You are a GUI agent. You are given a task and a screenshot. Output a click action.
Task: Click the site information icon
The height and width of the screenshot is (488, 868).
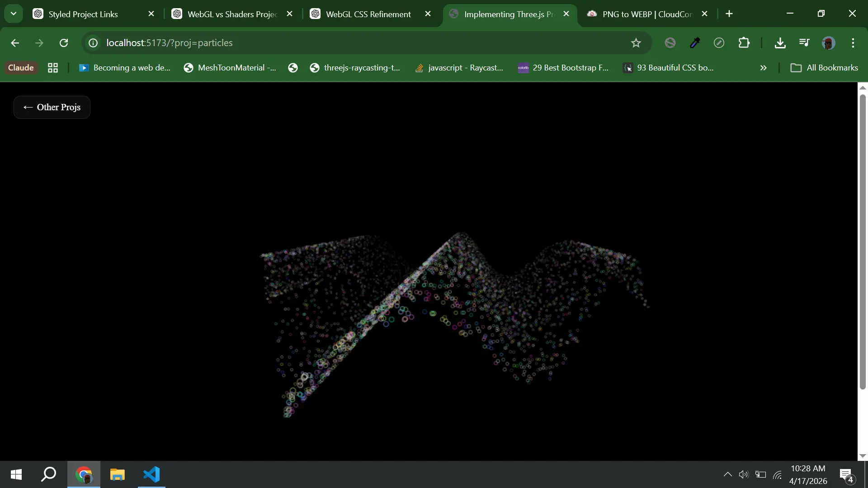pos(93,43)
